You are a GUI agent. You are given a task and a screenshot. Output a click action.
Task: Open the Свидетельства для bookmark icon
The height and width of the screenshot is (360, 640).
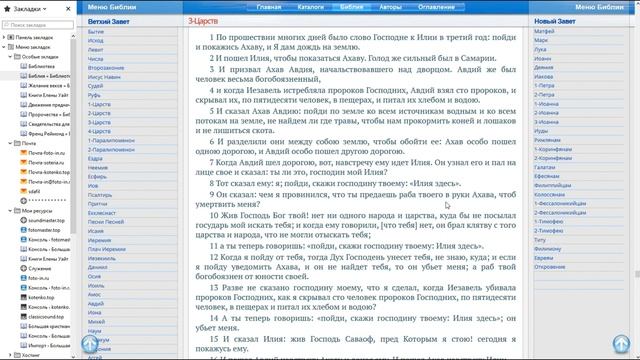24,124
